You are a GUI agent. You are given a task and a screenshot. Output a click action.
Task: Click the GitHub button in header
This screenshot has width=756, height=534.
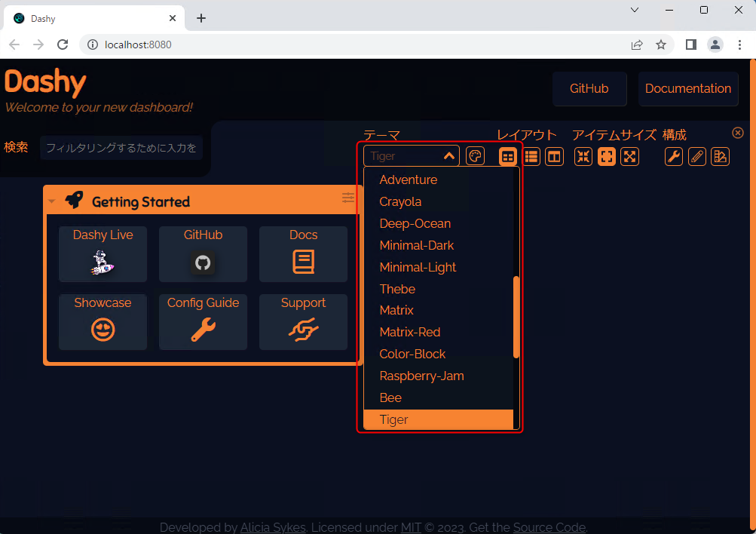(589, 89)
